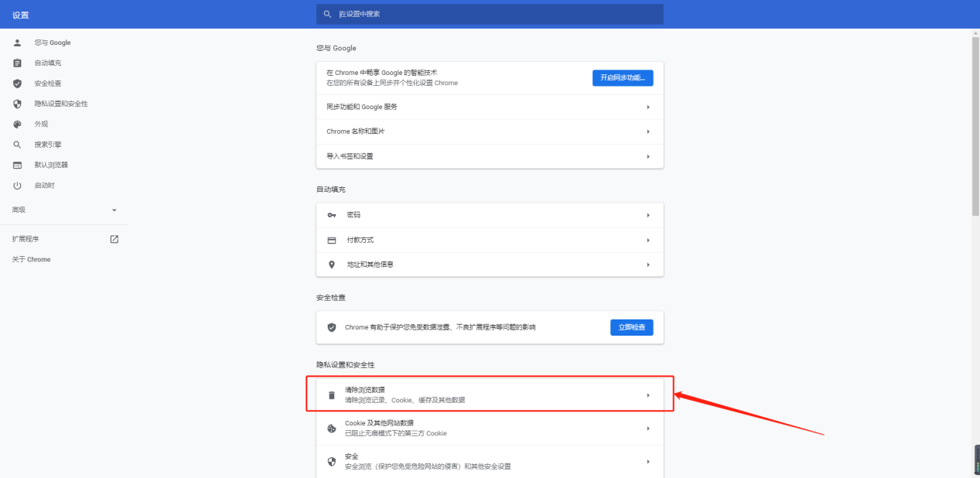Click the 密码 row label

353,215
